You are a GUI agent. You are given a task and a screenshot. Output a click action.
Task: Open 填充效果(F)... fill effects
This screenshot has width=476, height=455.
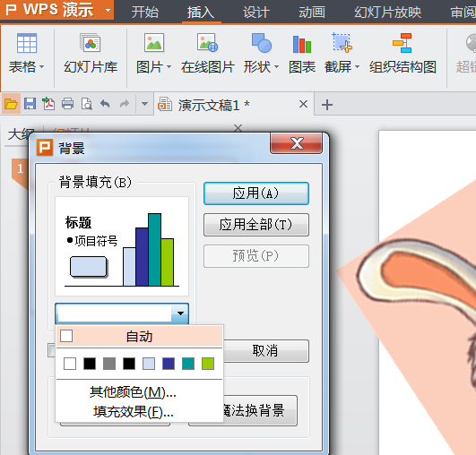pyautogui.click(x=134, y=412)
